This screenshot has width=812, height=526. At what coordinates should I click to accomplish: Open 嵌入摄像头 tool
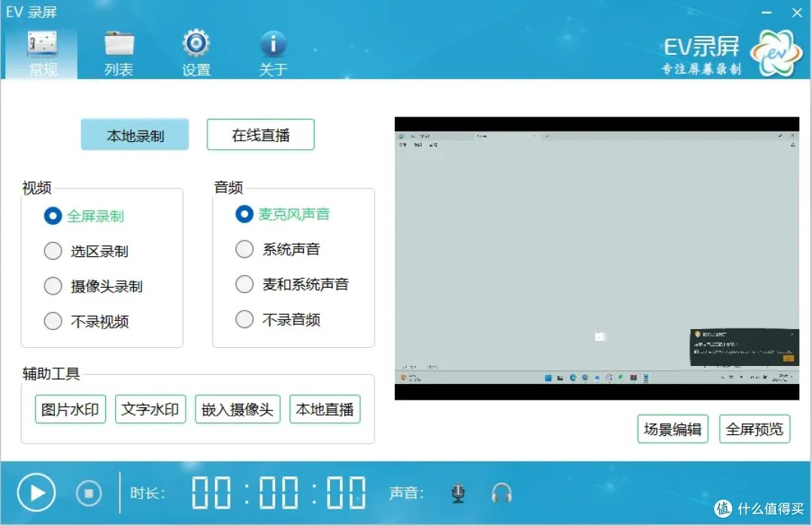tap(238, 410)
